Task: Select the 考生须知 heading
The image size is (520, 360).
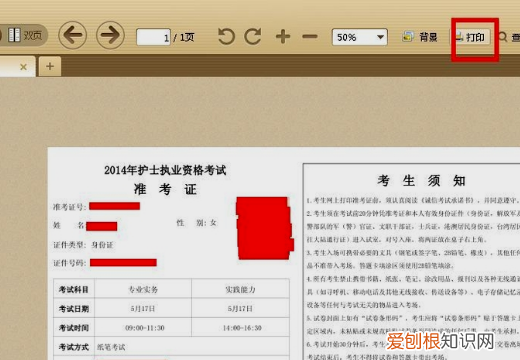Action: coord(421,181)
